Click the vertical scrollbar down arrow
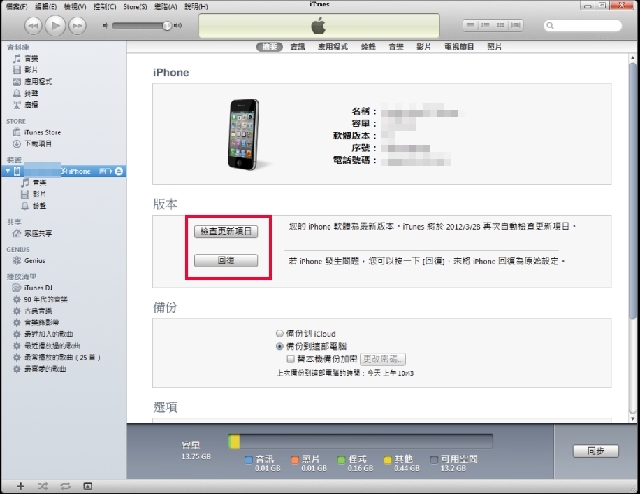 click(633, 419)
